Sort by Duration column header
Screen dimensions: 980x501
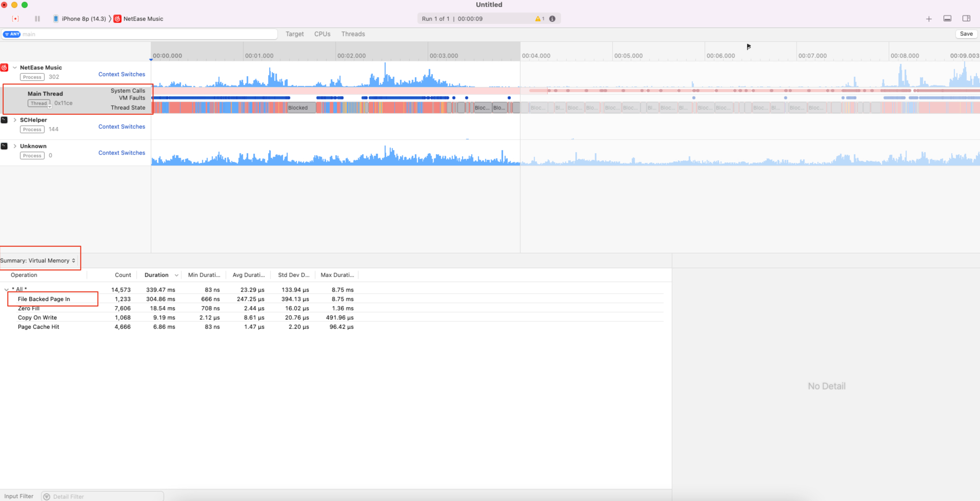[156, 275]
